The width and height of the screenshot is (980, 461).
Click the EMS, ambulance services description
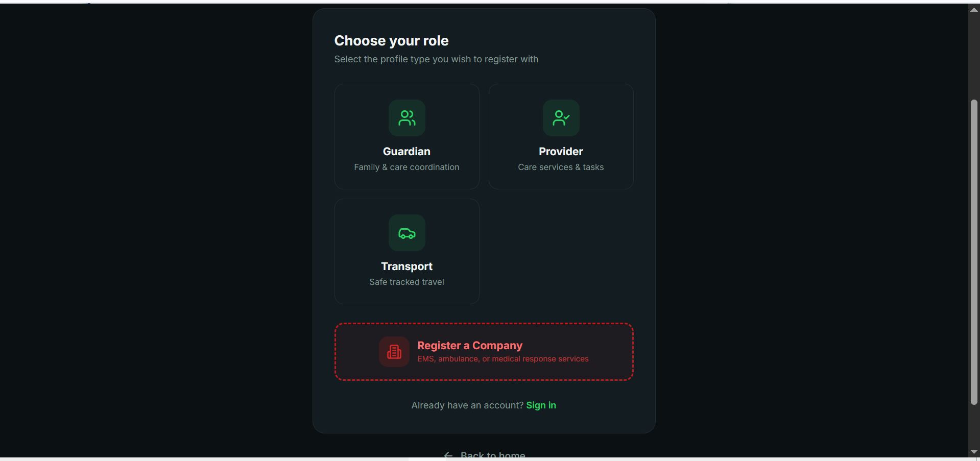(503, 359)
